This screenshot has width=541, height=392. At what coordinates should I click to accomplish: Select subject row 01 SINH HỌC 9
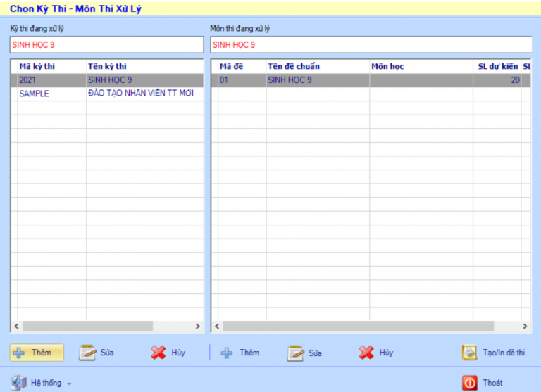(317, 80)
